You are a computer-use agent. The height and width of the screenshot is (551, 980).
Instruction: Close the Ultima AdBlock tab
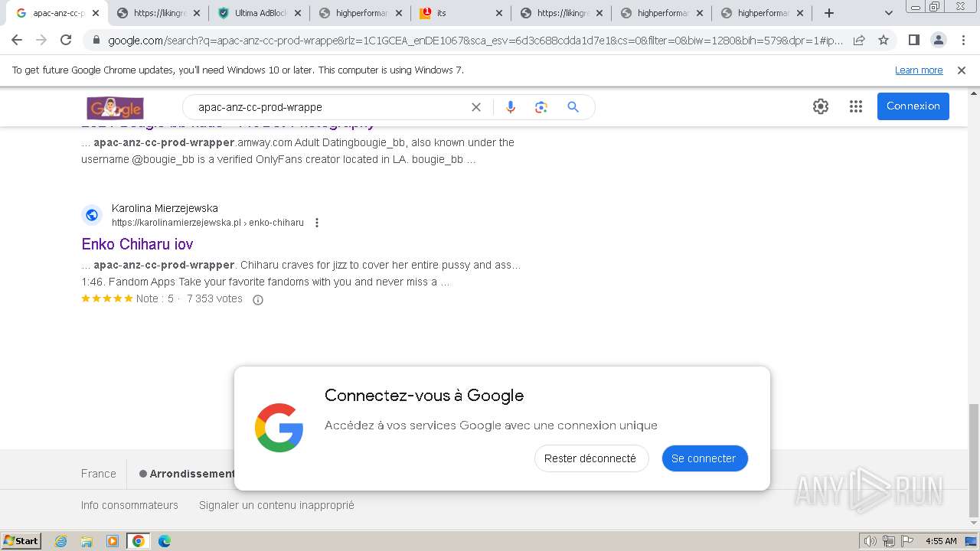pos(297,13)
